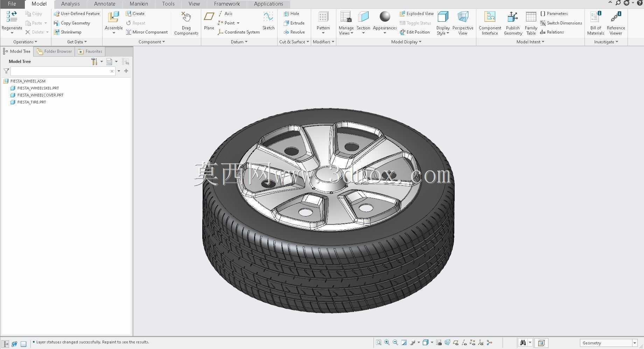Click the Saved Orientations cube in bottom toolbar

click(425, 343)
